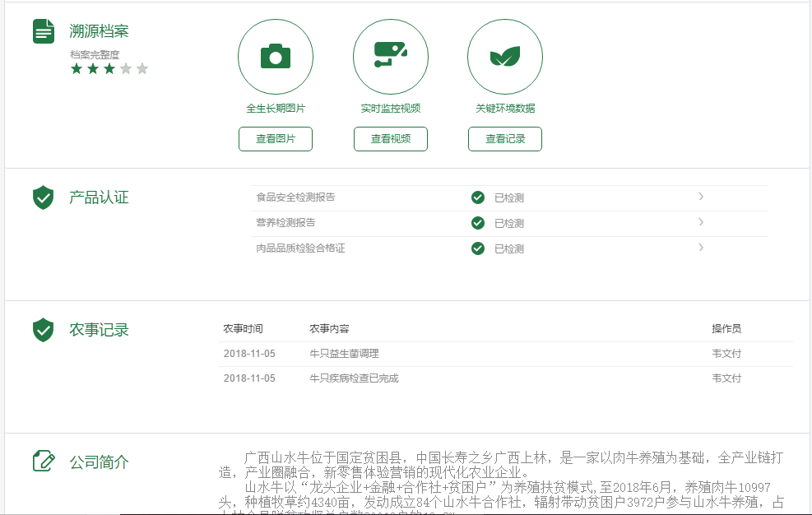Click the 查看视频 button
This screenshot has width=812, height=515.
coord(390,138)
